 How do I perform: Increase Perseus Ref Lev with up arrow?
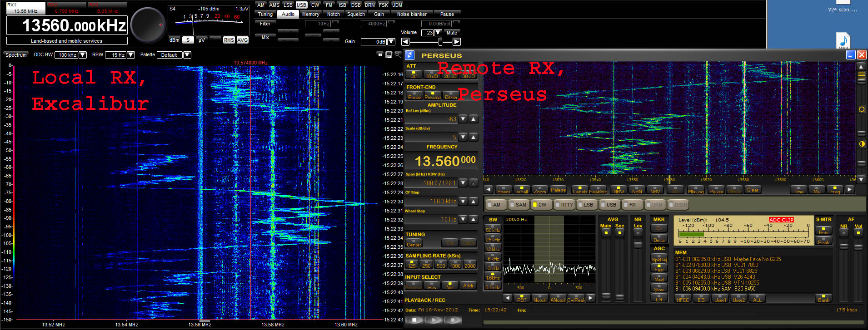point(473,119)
